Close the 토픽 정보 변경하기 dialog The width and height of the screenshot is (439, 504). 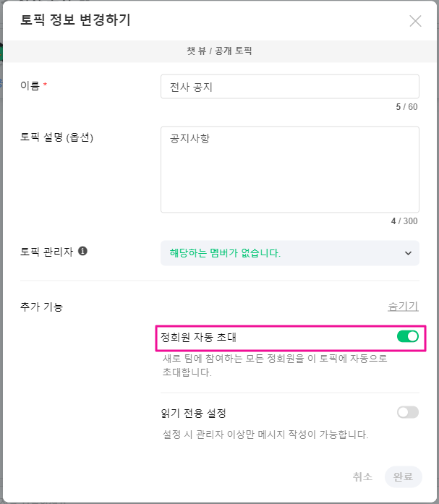(x=415, y=21)
